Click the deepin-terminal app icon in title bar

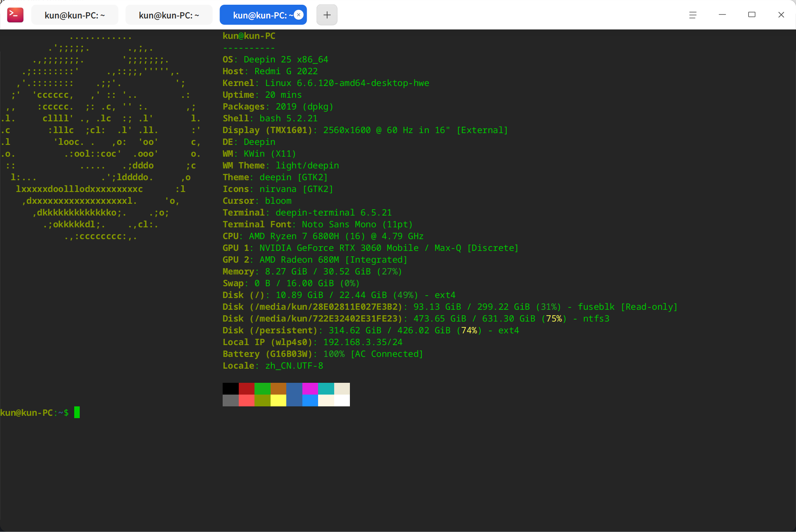click(x=15, y=15)
